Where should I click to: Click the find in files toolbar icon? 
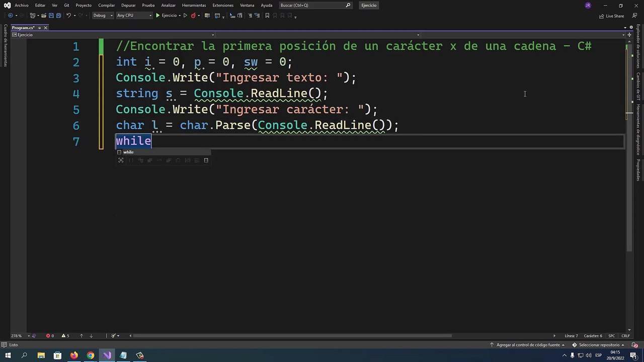(207, 16)
